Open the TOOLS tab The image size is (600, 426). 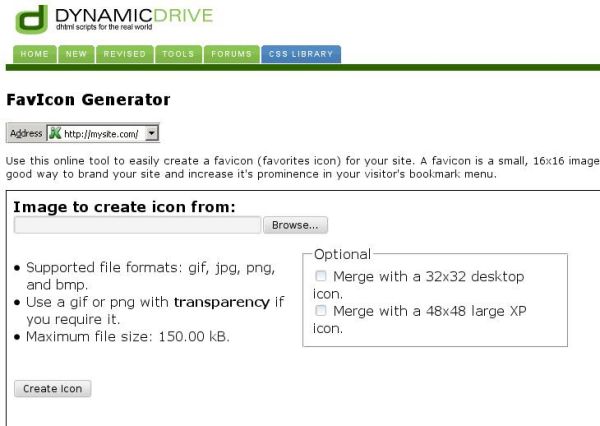[178, 54]
